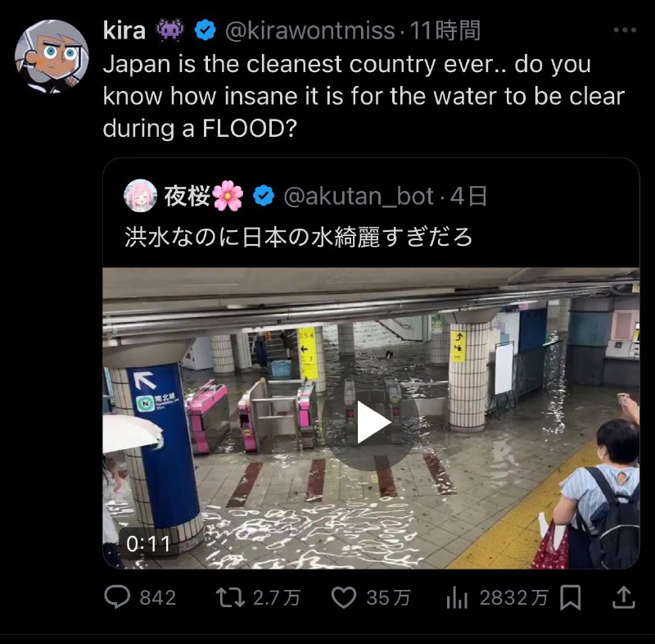Viewport: 655px width, 644px height.
Task: Open the @kirawontmiss handle link
Action: tap(310, 30)
